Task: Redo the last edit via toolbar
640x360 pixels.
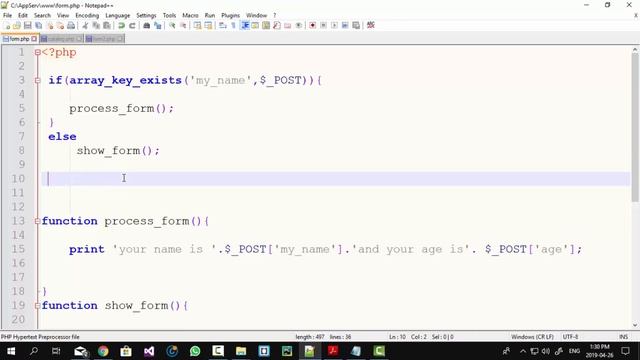Action: click(132, 25)
